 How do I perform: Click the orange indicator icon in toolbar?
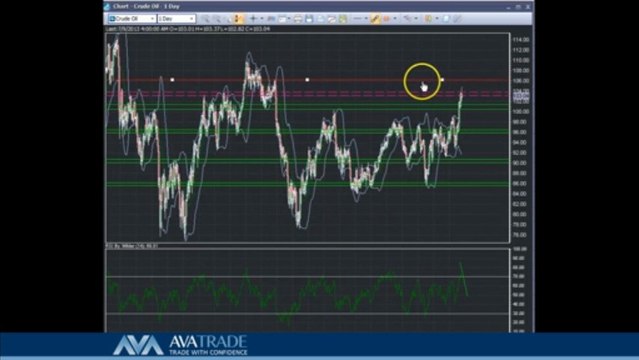(386, 19)
